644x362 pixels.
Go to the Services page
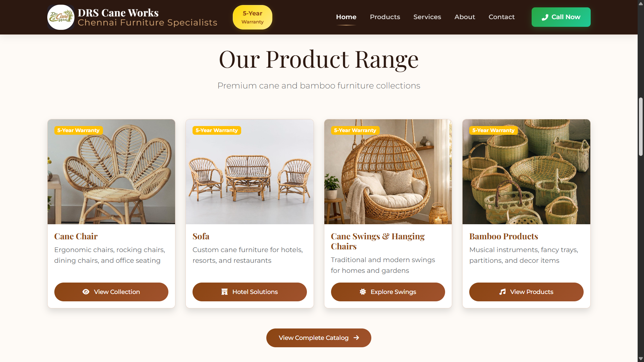coord(427,17)
